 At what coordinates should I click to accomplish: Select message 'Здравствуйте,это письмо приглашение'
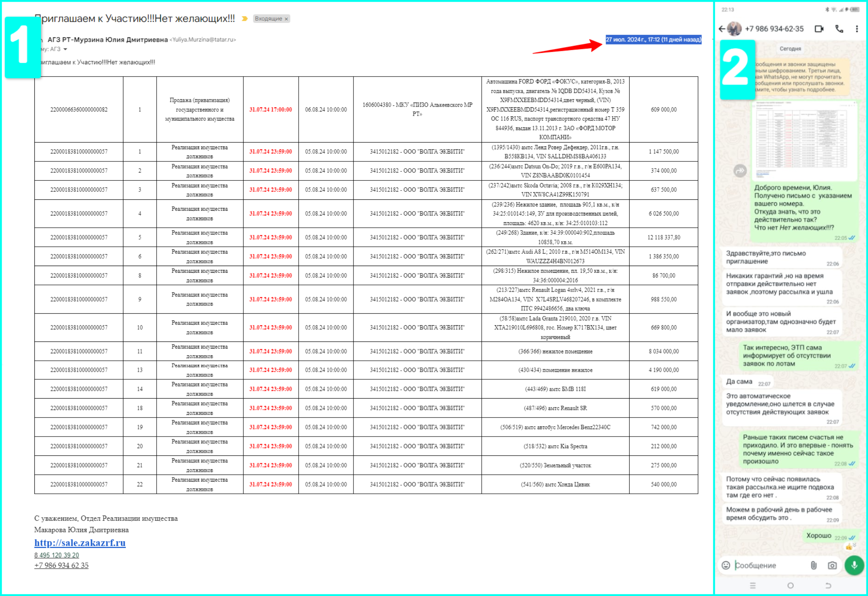click(x=782, y=257)
